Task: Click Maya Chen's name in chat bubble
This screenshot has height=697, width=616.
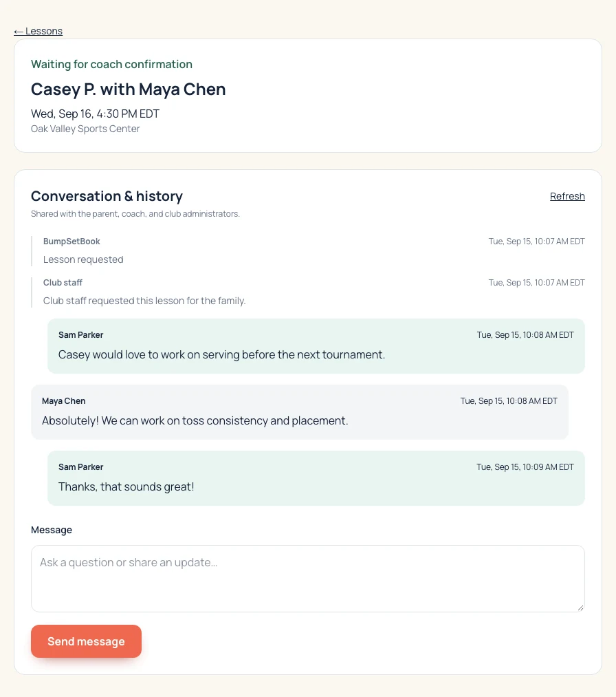Action: 63,401
